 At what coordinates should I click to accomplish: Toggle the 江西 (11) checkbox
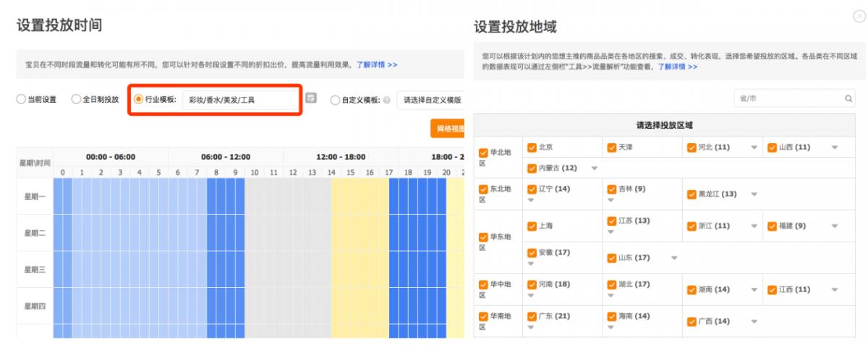[772, 290]
